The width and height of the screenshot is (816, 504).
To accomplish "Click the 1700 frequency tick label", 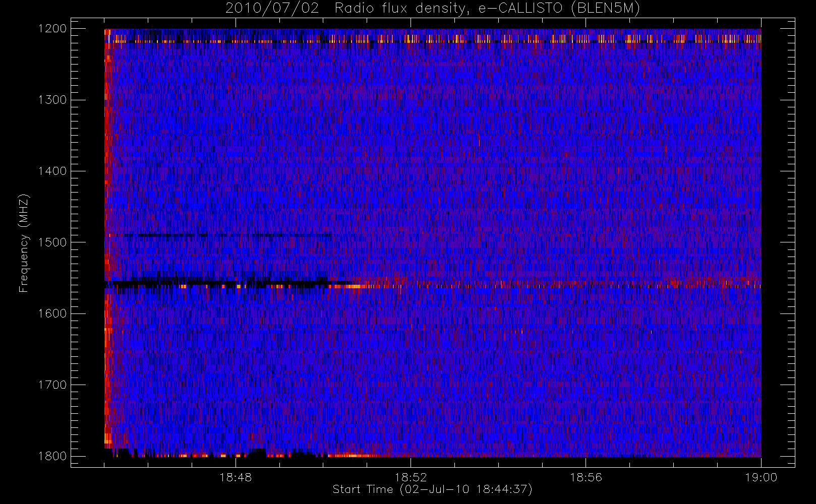I will [x=52, y=385].
